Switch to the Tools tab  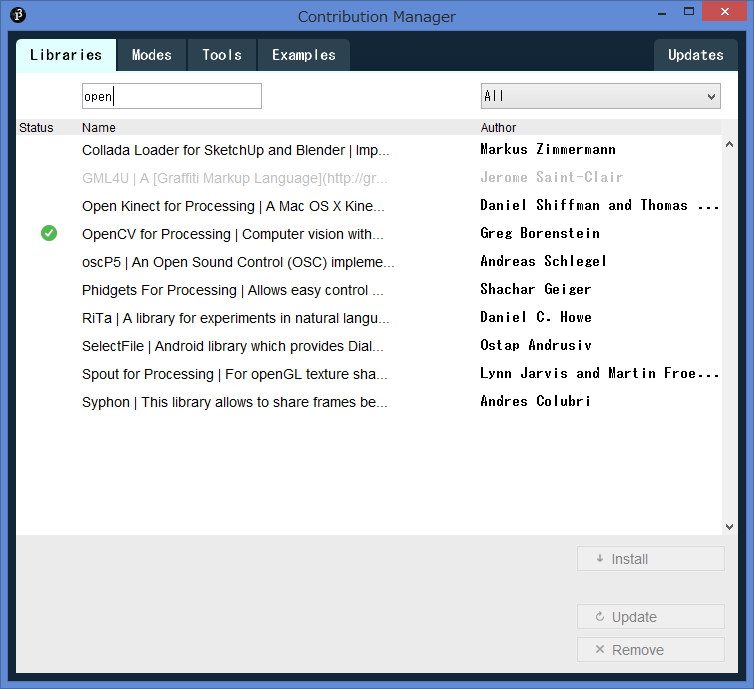(222, 55)
